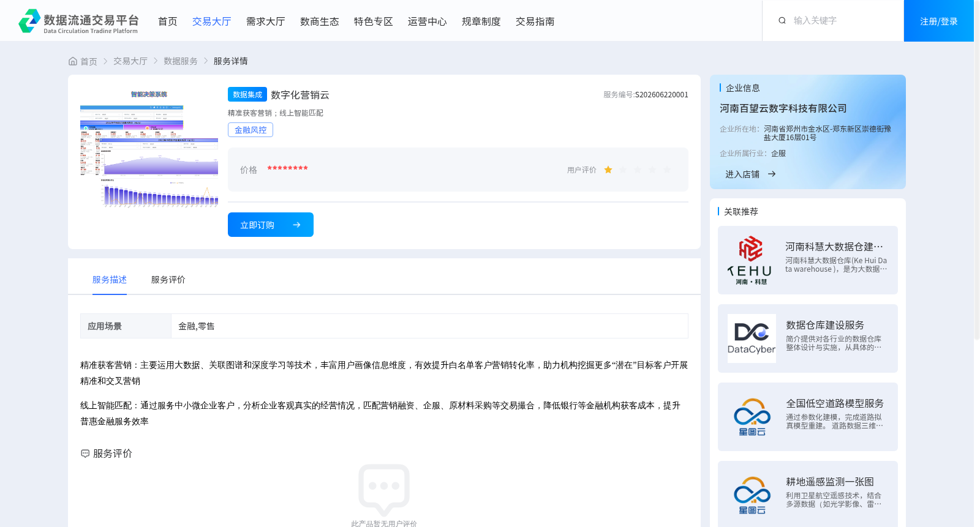The image size is (980, 527).
Task: Click the arrow next to 进入店铺
Action: [x=772, y=174]
